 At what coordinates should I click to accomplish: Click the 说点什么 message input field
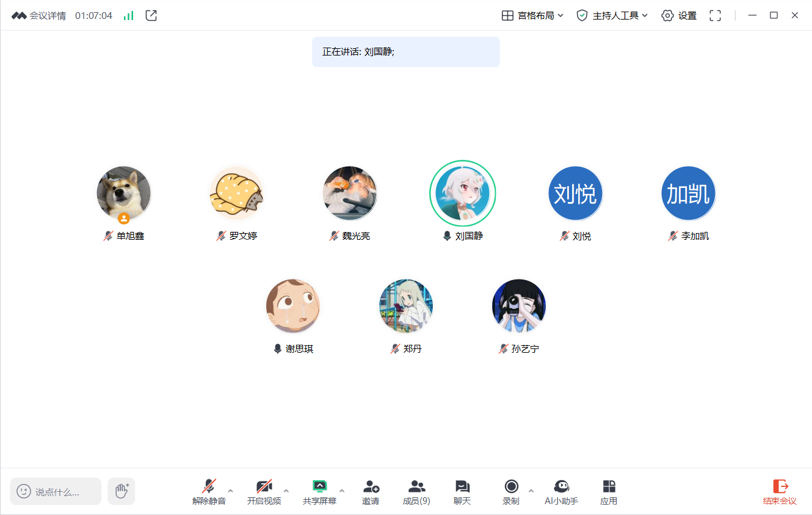[x=57, y=492]
